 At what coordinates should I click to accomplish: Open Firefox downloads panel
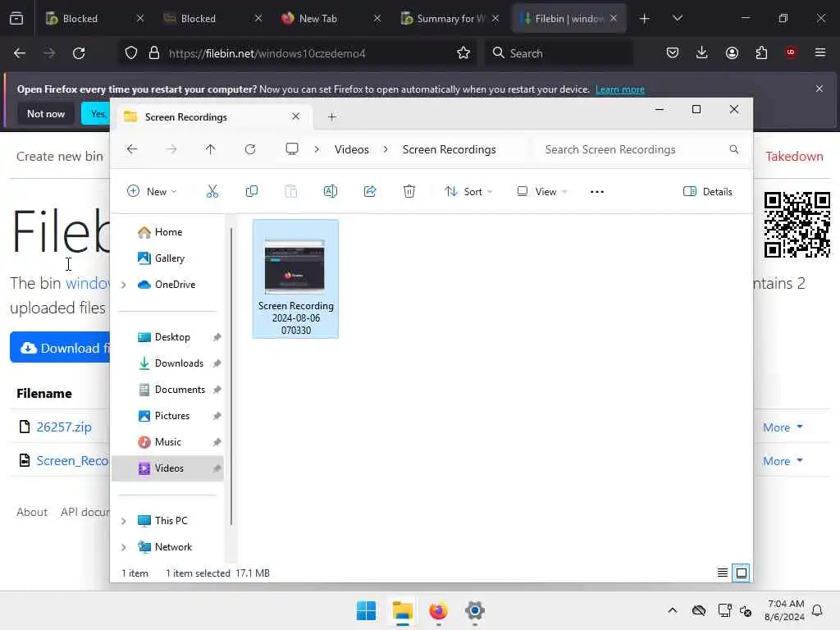click(702, 52)
